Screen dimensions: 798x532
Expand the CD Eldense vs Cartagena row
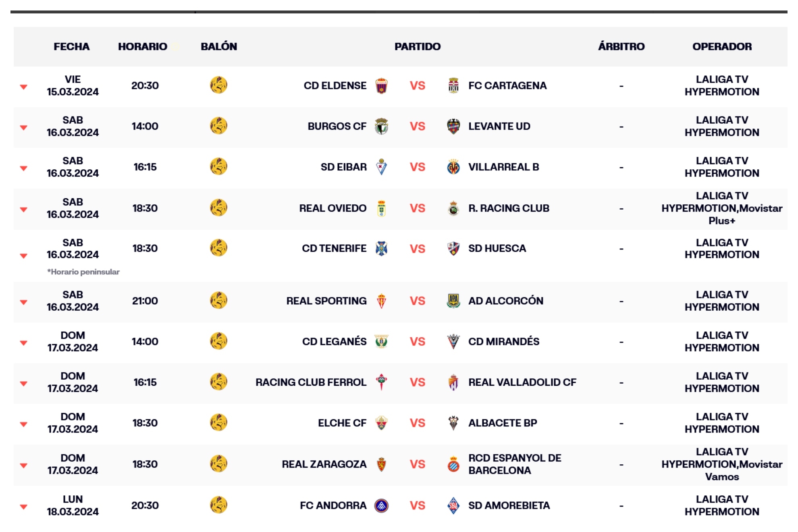(x=24, y=87)
